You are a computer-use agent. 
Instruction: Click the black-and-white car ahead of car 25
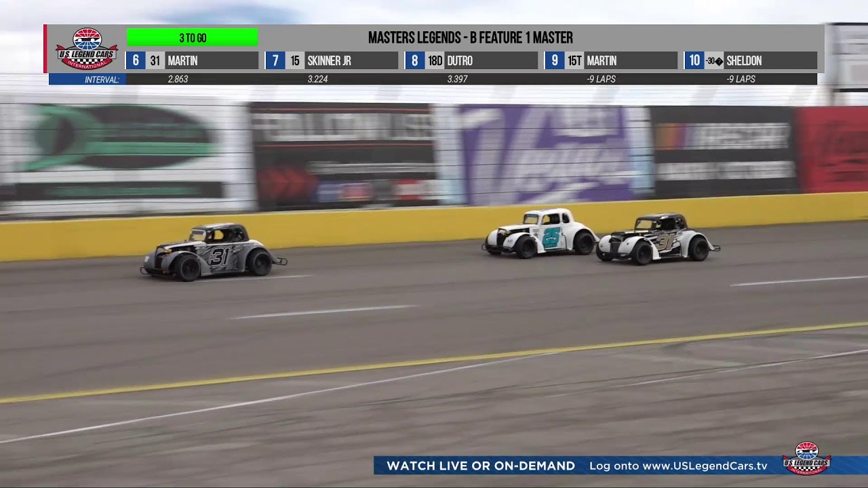click(656, 239)
